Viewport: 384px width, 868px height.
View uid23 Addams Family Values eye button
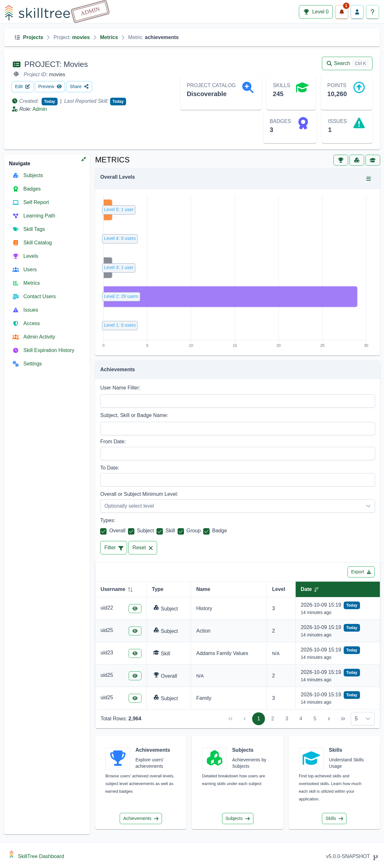coord(135,653)
